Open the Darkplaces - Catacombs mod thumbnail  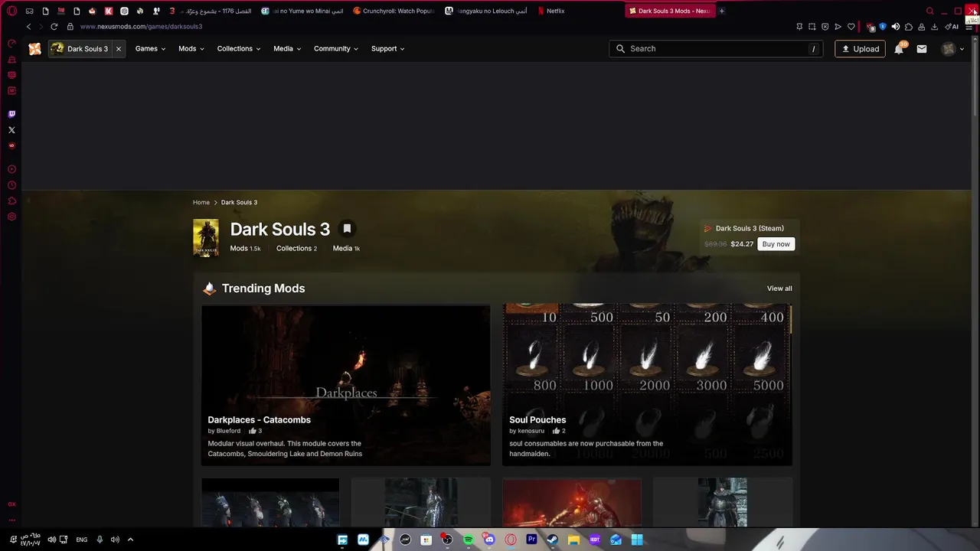[x=346, y=385]
